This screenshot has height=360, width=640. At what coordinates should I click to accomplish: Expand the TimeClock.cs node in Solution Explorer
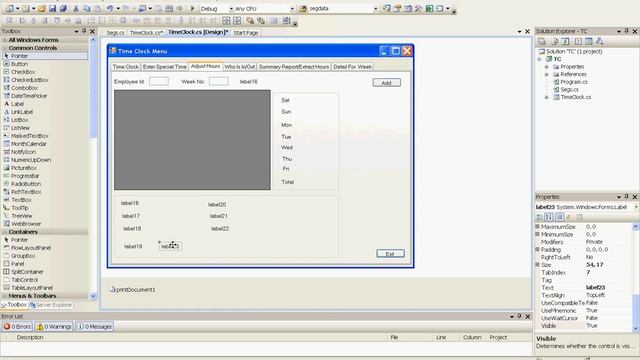pos(547,98)
